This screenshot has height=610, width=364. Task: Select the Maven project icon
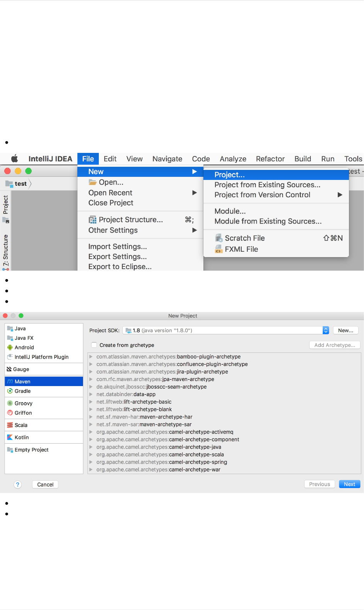(10, 381)
